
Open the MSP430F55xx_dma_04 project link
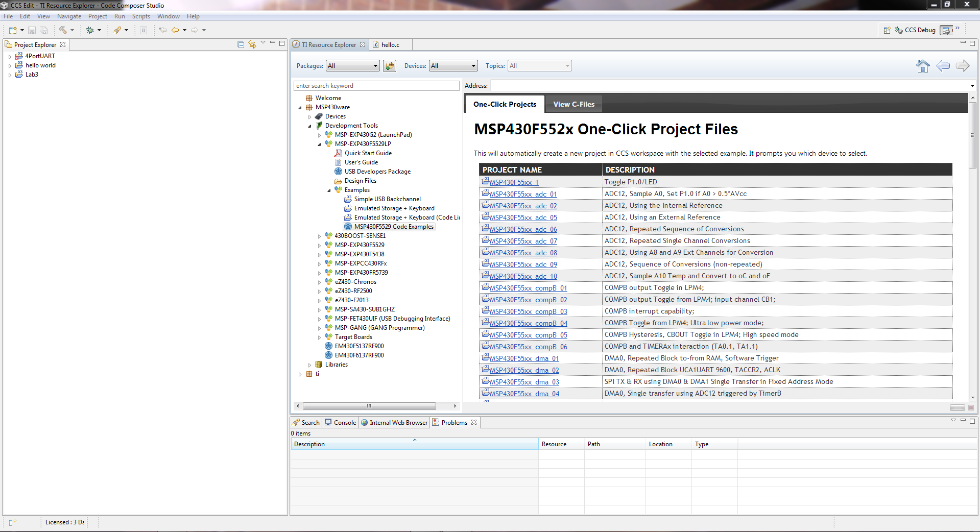pos(524,394)
